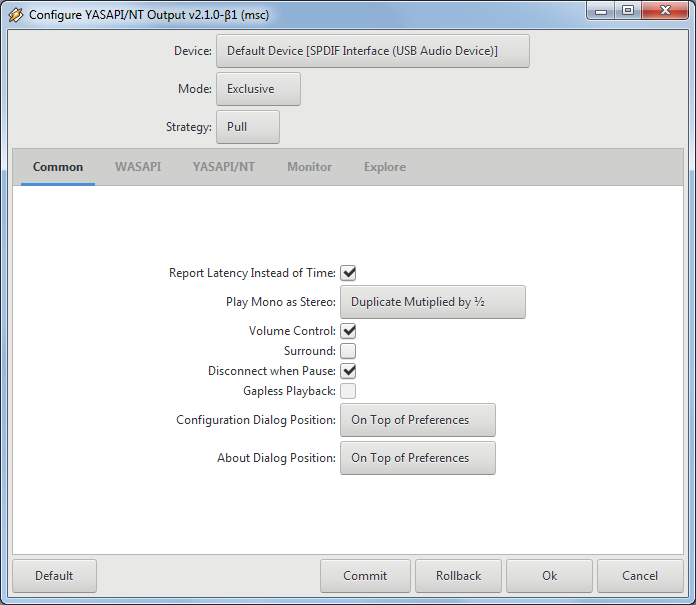The height and width of the screenshot is (605, 696).
Task: Select the Explore tab
Action: coord(385,167)
